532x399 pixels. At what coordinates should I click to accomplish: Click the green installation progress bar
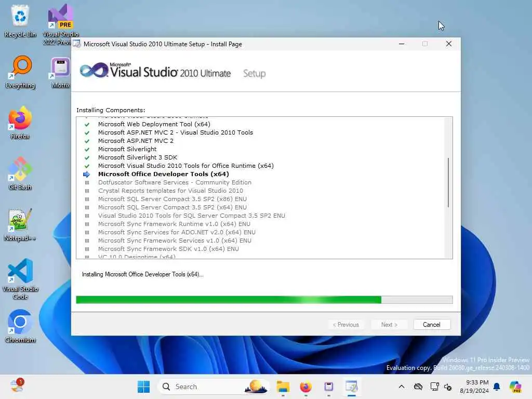[264, 300]
